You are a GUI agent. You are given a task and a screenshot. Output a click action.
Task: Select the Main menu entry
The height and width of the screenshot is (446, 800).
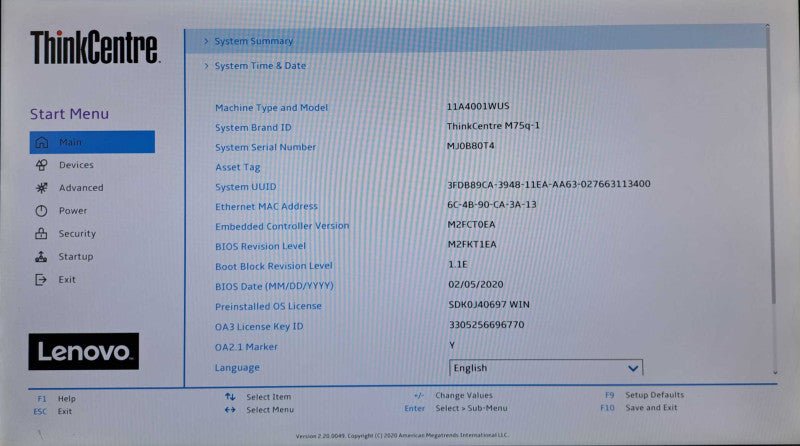coord(92,142)
